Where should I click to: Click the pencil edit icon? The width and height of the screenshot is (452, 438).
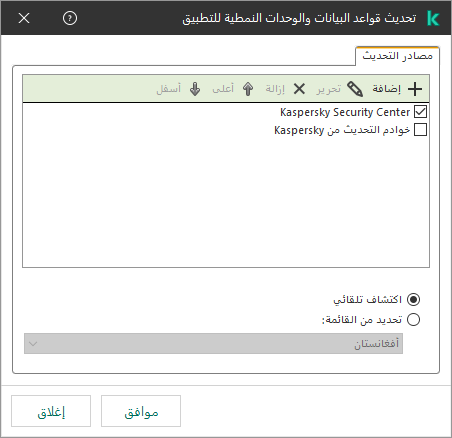tap(355, 89)
